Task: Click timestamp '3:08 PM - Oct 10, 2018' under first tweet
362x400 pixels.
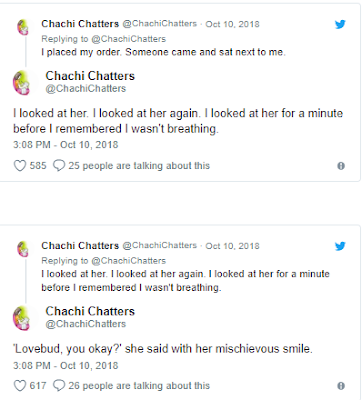Action: pos(66,145)
